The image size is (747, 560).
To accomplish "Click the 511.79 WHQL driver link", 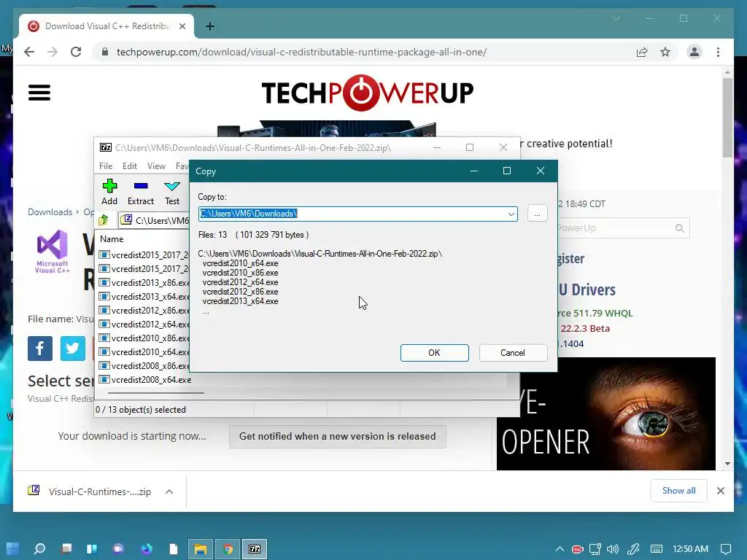I will [x=595, y=314].
